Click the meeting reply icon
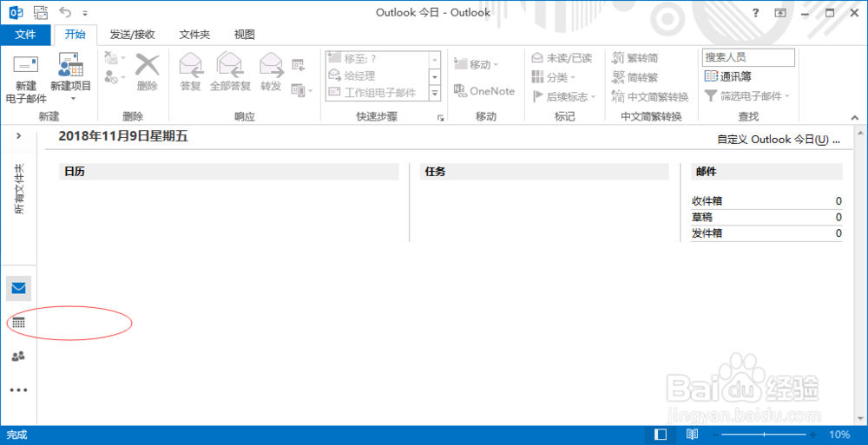 pos(299,65)
